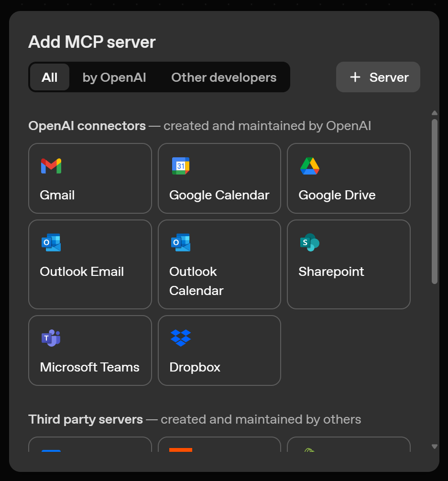
Task: Select the Microsoft Teams connector icon
Action: [x=50, y=338]
